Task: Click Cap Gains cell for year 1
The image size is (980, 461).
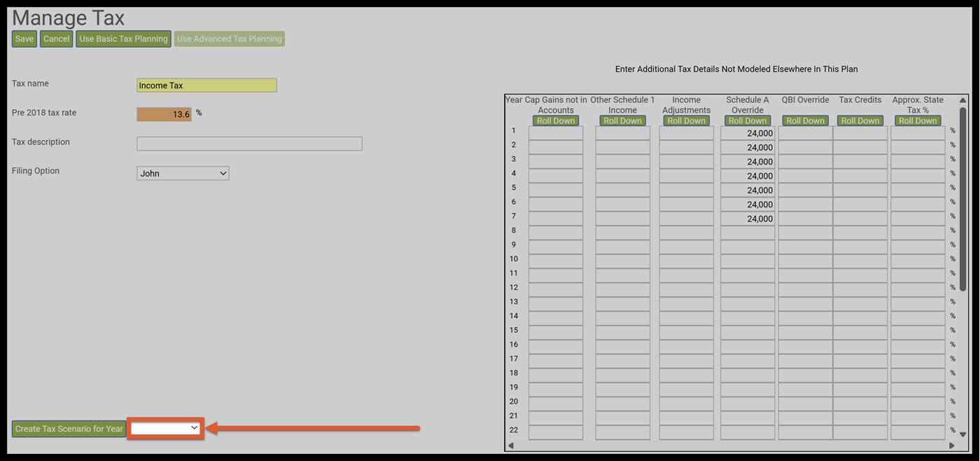Action: 556,133
